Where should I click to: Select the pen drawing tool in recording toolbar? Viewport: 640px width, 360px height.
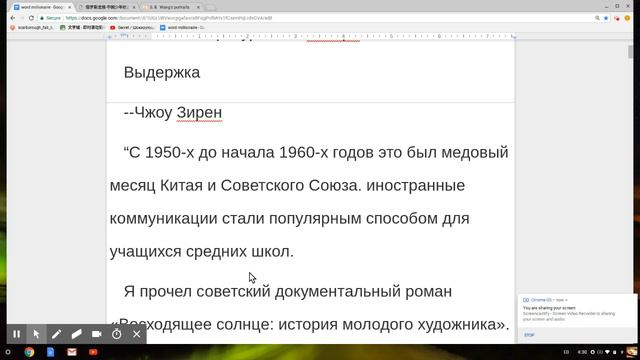coord(56,334)
